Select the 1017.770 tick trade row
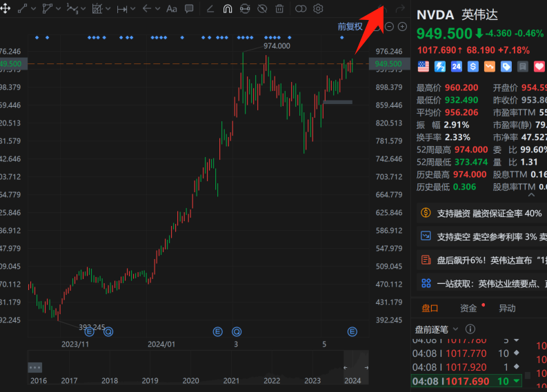 pyautogui.click(x=467, y=353)
